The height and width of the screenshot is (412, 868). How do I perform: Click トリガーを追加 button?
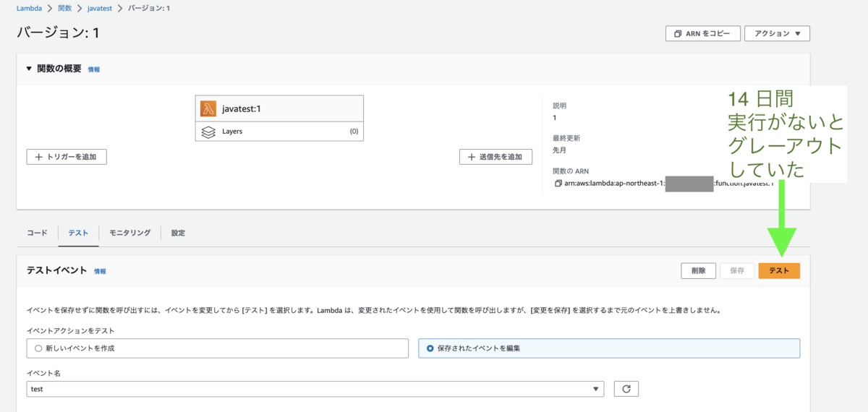(x=67, y=157)
